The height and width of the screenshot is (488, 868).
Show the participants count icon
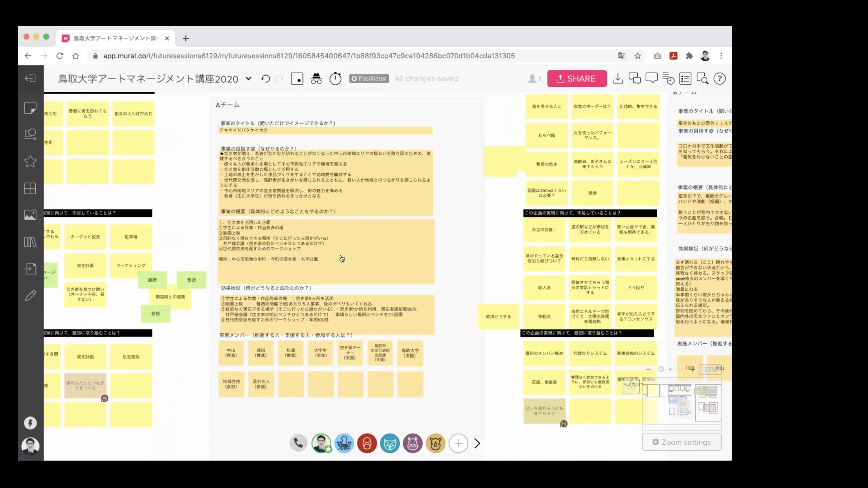534,79
